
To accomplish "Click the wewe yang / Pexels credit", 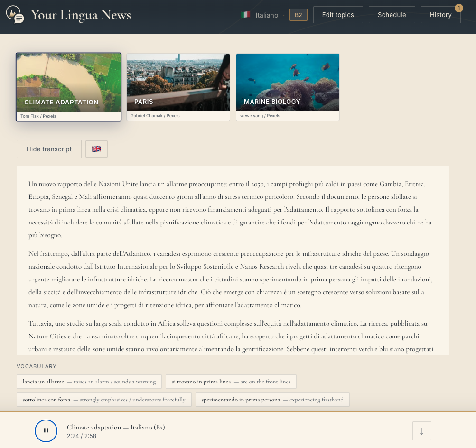I will [260, 116].
